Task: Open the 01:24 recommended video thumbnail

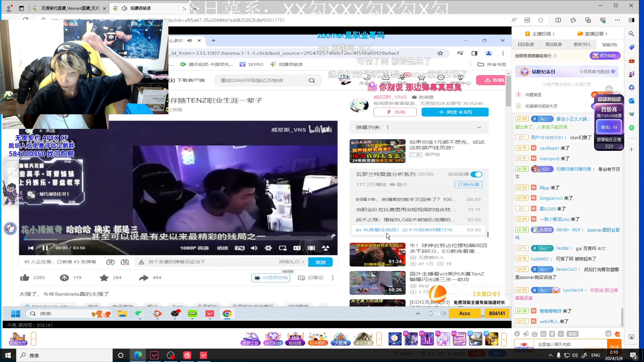Action: tap(377, 255)
